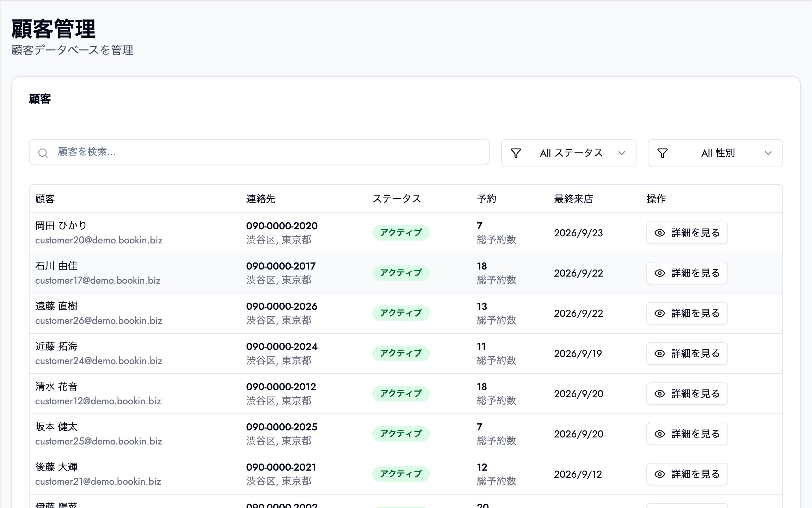Click email customer20@demo.bookin.biz
The image size is (812, 508).
tap(99, 240)
